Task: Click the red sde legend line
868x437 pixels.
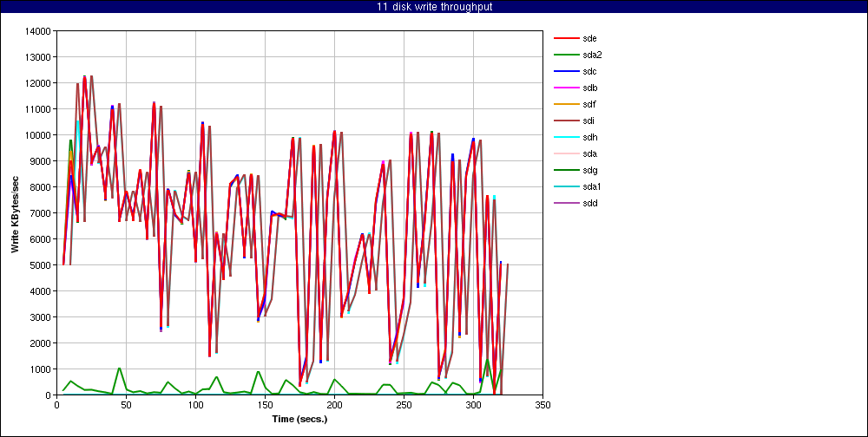Action: pyautogui.click(x=565, y=39)
